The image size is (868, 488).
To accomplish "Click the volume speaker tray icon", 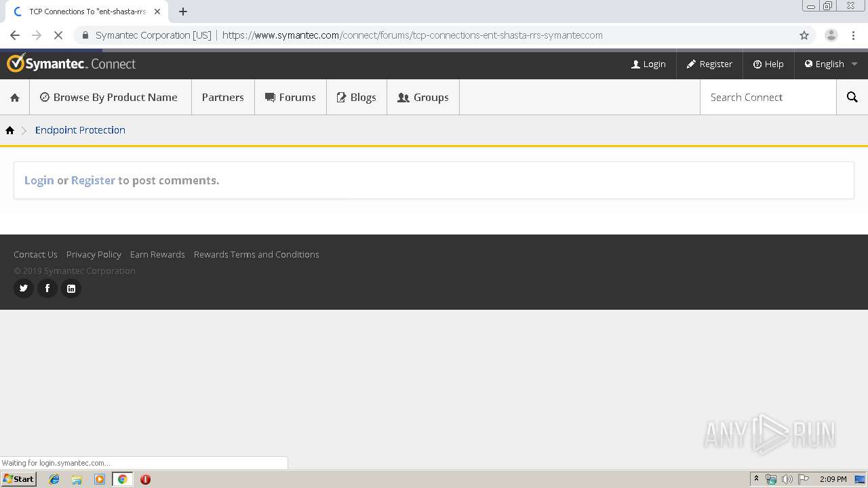I will [x=787, y=479].
